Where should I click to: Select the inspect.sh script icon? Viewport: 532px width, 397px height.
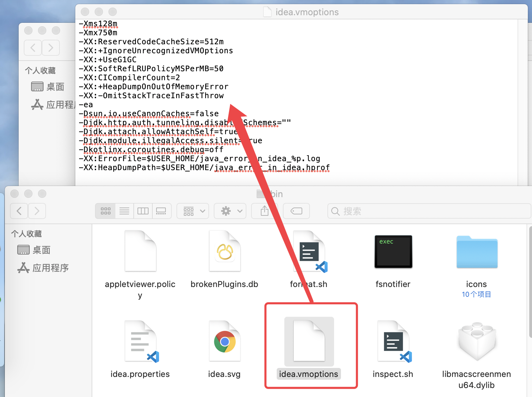pos(394,341)
